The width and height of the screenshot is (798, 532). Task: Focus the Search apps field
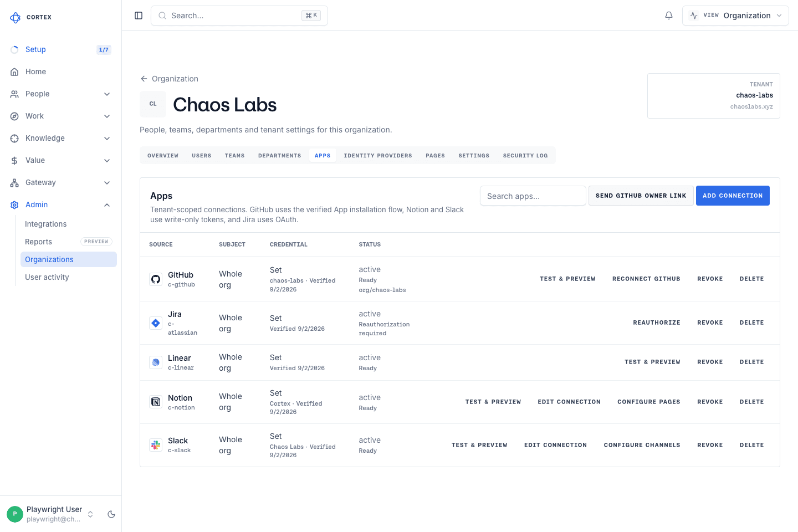coord(533,196)
